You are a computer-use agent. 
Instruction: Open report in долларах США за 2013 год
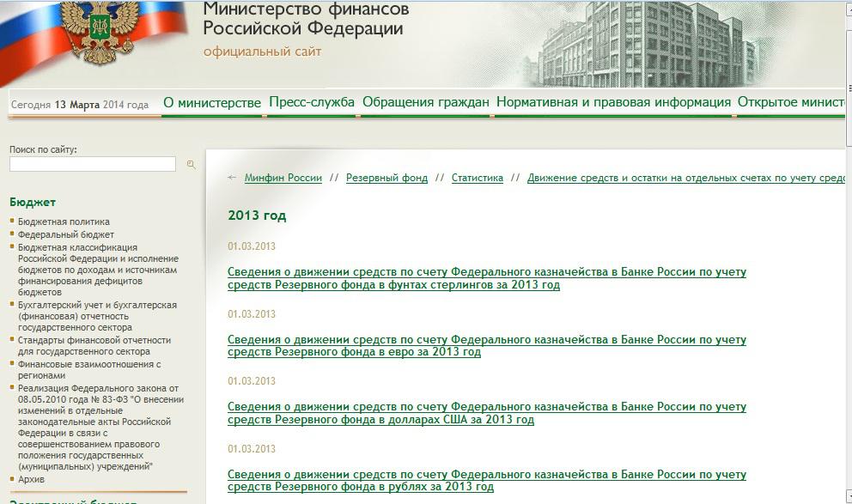487,413
